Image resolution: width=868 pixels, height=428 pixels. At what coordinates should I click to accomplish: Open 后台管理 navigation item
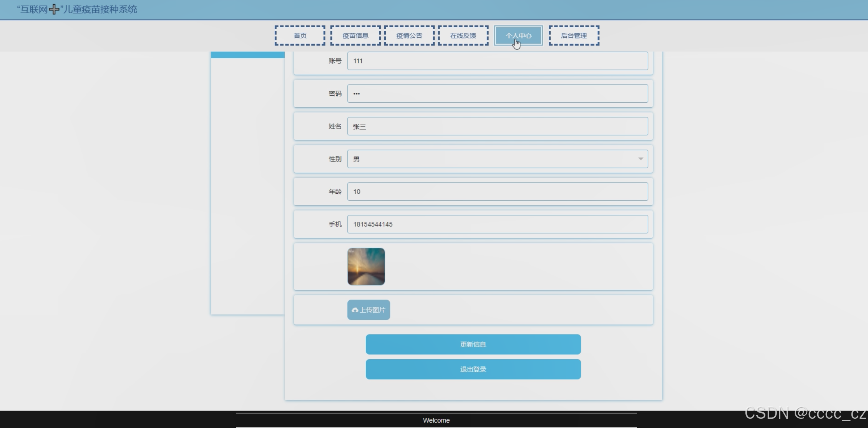coord(574,36)
